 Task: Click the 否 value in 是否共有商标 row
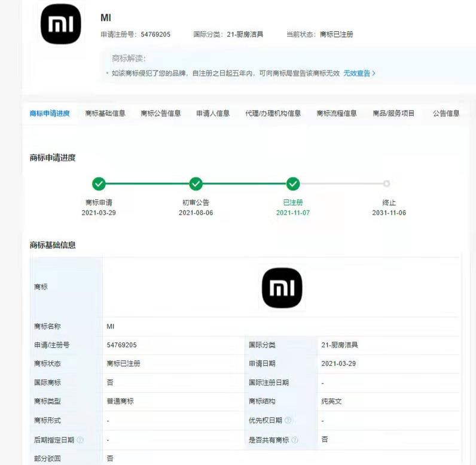tap(325, 439)
